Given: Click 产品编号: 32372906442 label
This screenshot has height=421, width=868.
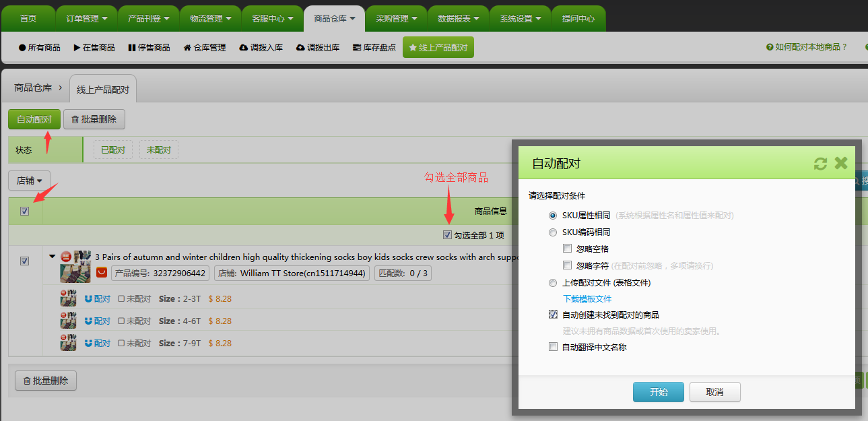Looking at the screenshot, I should [x=160, y=273].
